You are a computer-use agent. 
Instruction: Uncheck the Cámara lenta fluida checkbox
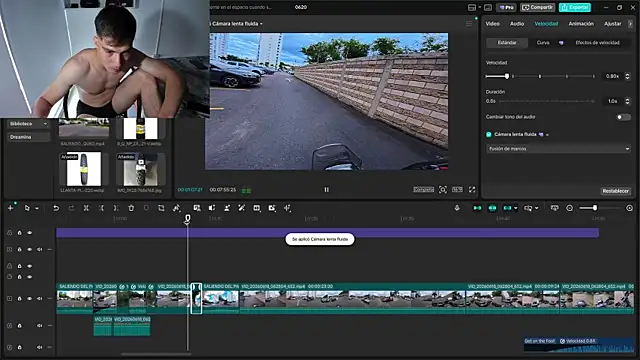click(489, 134)
